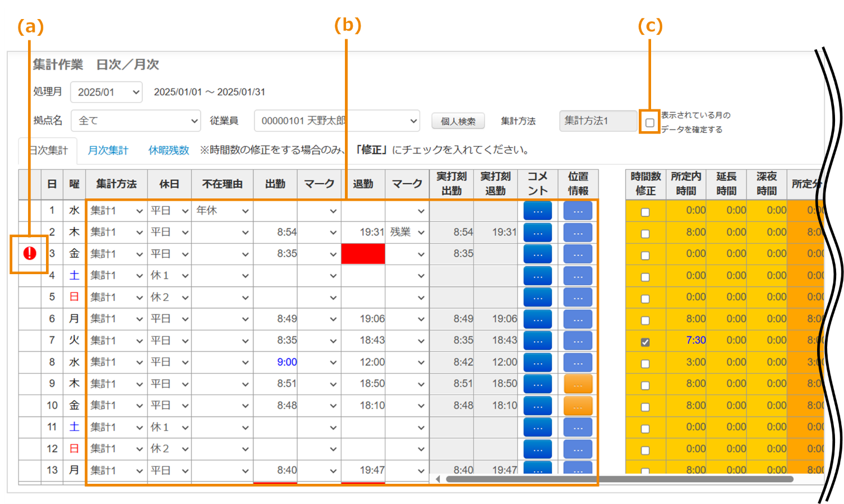The width and height of the screenshot is (844, 504).
Task: Open orange location info button for day 9
Action: pyautogui.click(x=578, y=384)
